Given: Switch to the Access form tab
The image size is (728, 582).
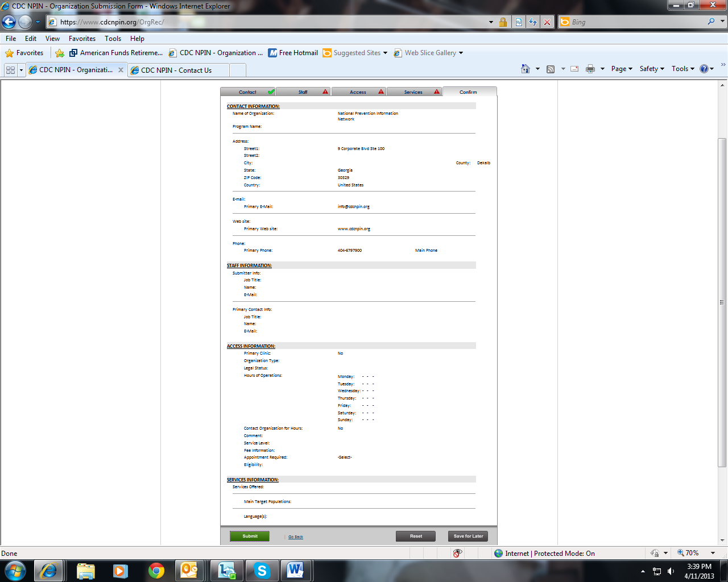Looking at the screenshot, I should click(x=358, y=92).
